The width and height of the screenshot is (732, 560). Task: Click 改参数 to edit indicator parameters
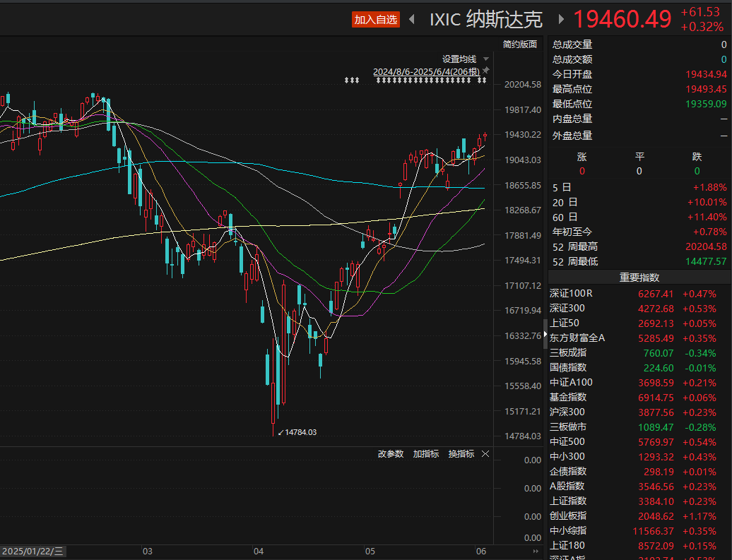tap(390, 453)
